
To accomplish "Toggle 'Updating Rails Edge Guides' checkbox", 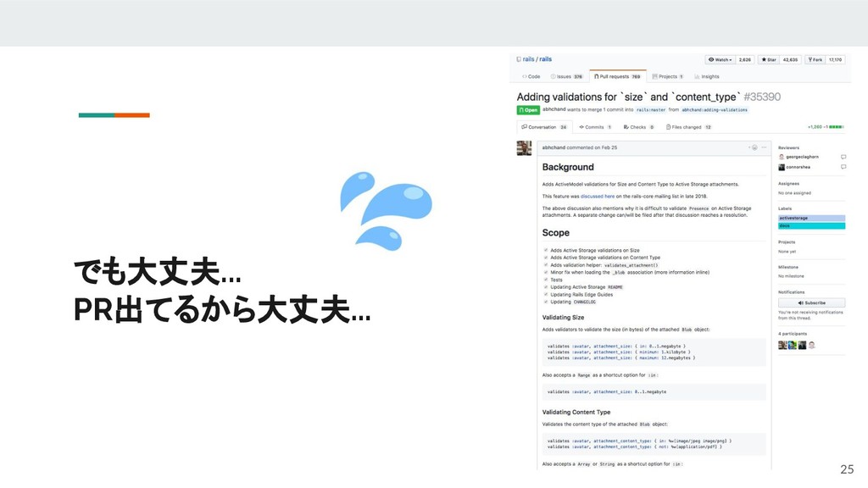I will click(546, 295).
